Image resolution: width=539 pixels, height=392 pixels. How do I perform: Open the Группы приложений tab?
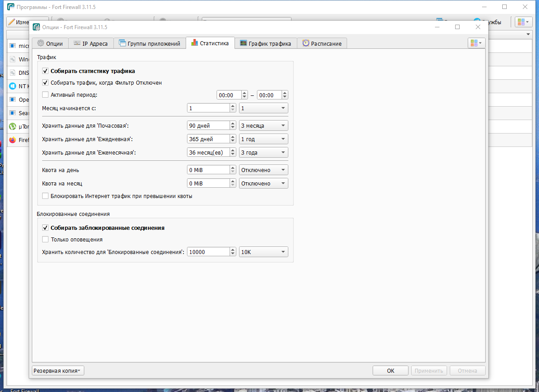[149, 43]
